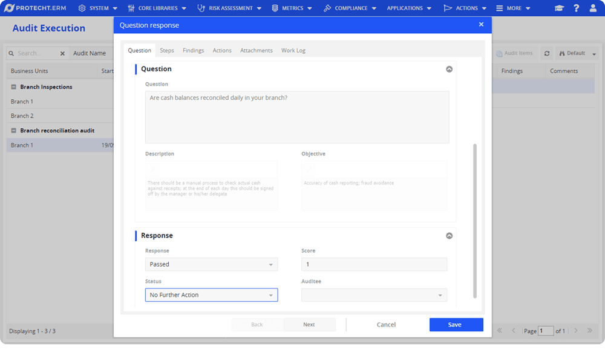This screenshot has width=605, height=364.
Task: Open the Auditee dropdown
Action: pos(374,295)
